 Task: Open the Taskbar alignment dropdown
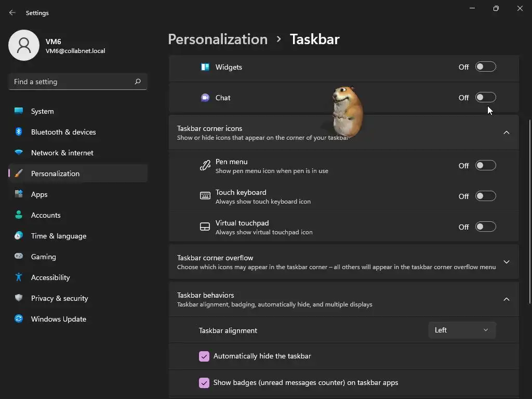tap(461, 330)
